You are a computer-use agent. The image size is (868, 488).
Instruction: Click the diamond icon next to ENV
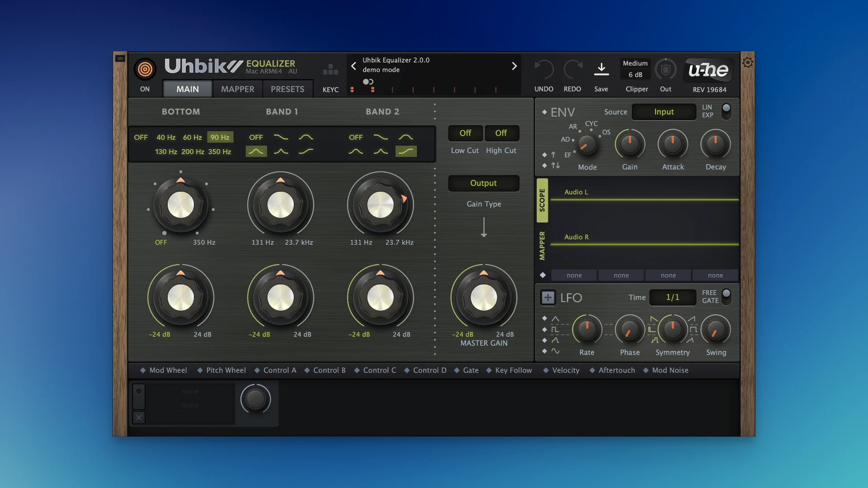click(544, 112)
